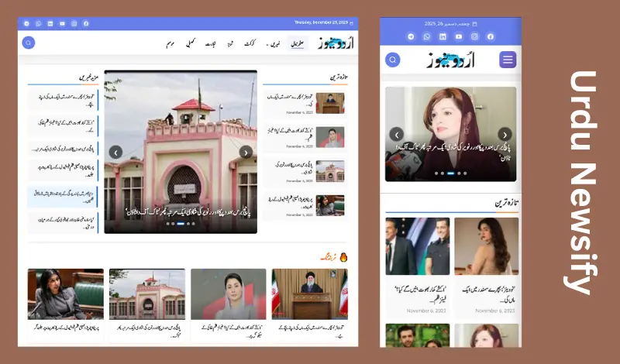
Task: Open the تجارت business menu item
Action: coord(211,44)
